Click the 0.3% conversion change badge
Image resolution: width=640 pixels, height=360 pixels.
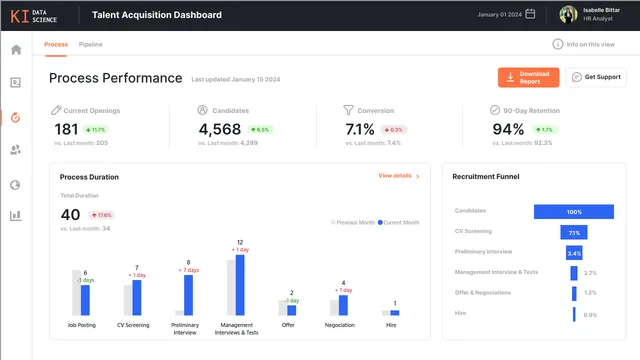[x=393, y=130]
